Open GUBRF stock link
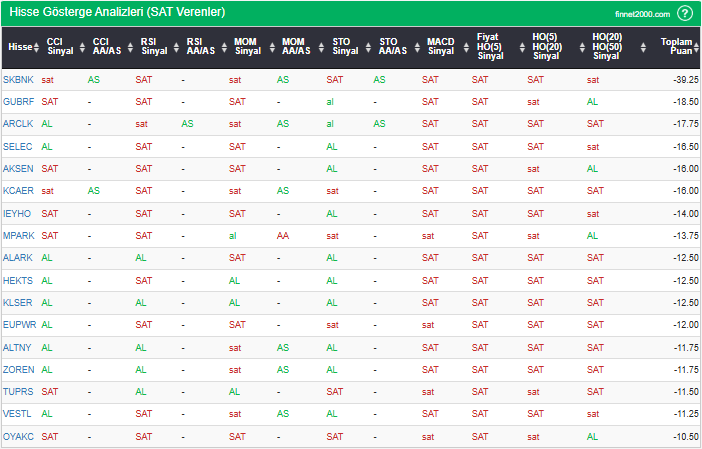Screen dimensions: 702x449 19,102
